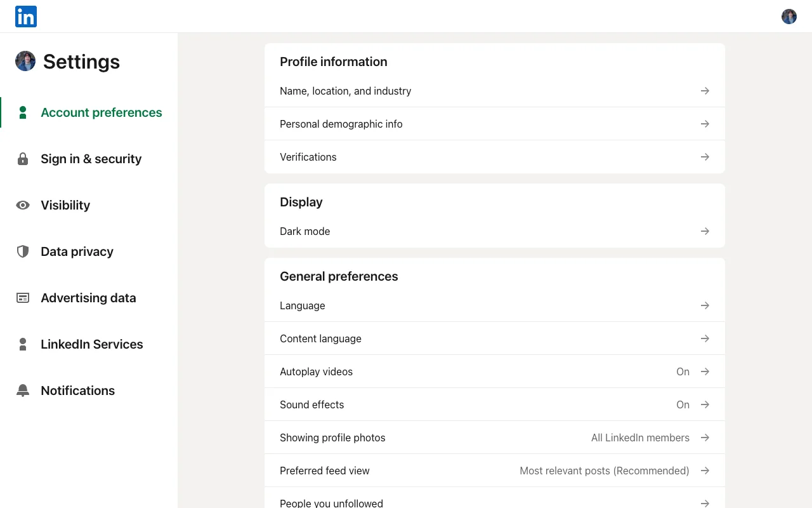Open Personal demographic info
Viewport: 812px width, 508px height.
495,124
